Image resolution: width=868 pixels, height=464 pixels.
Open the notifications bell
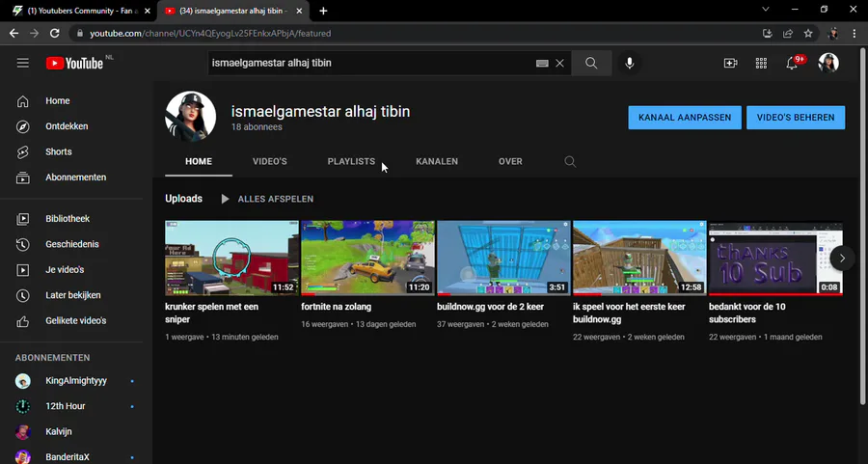pos(792,63)
